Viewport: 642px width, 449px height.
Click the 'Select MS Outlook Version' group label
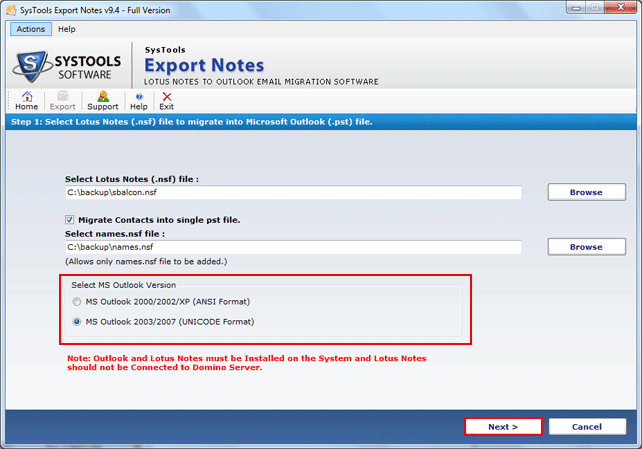[x=124, y=285]
